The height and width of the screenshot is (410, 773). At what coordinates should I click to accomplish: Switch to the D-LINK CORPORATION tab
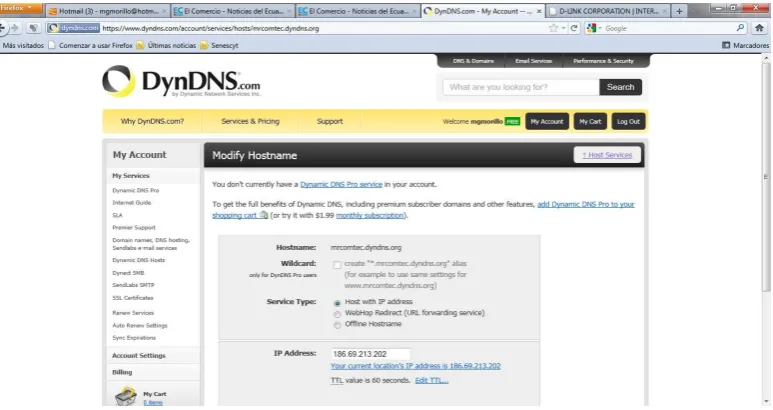(x=608, y=11)
